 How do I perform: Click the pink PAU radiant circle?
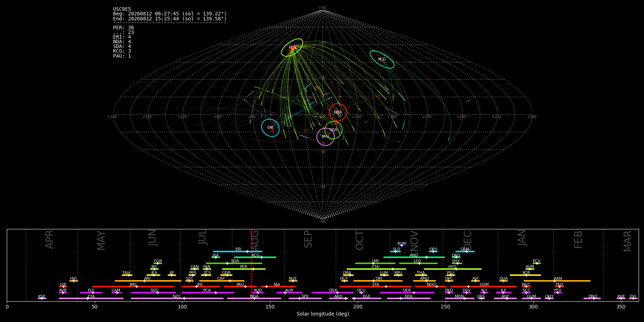(326, 137)
